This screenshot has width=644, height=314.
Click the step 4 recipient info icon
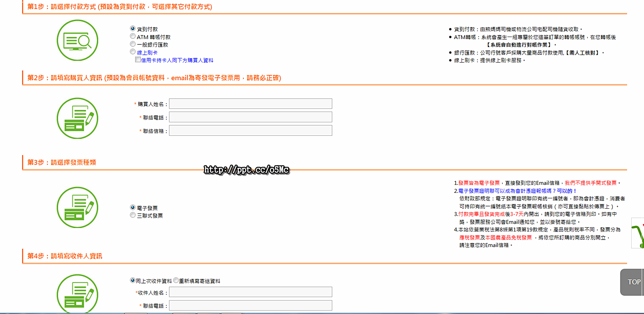click(x=77, y=294)
